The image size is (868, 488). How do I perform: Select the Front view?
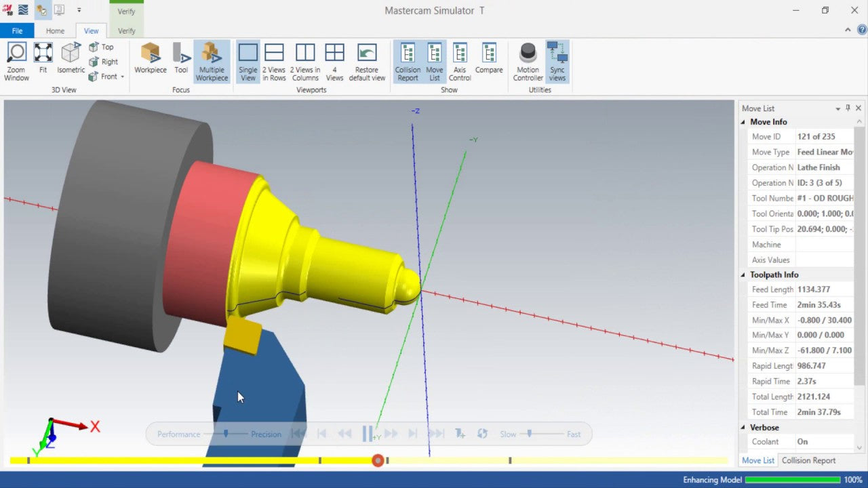[x=103, y=77]
